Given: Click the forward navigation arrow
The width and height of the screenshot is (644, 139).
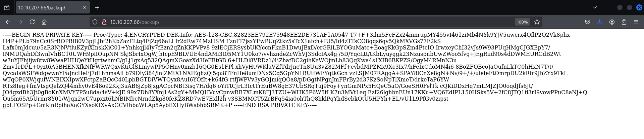Looking at the screenshot, I should 20,22.
